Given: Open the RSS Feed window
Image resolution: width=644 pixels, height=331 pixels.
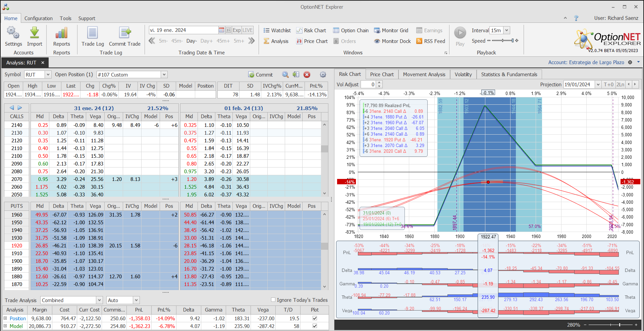Looking at the screenshot, I should (431, 41).
